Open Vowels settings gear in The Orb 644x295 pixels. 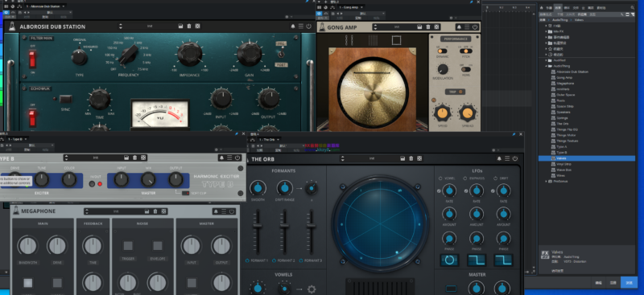pos(312,289)
